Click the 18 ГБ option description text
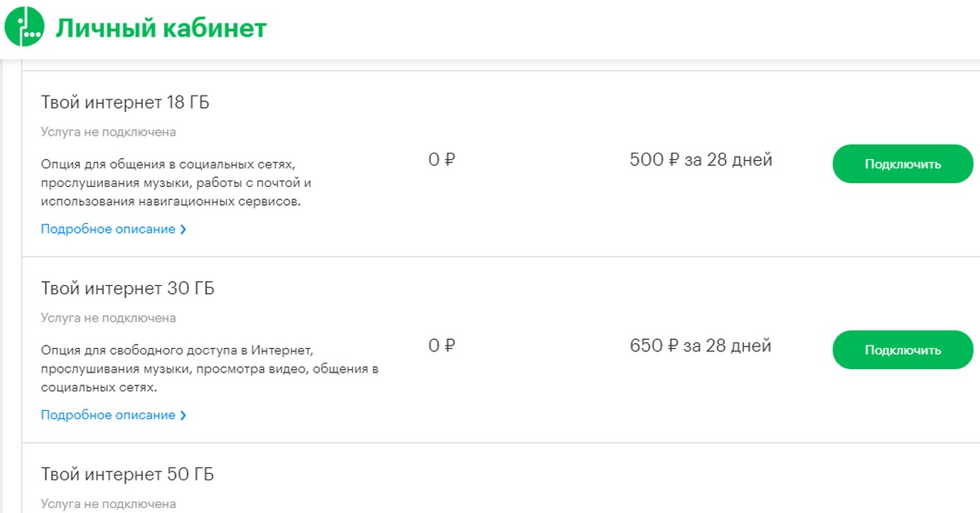980x513 pixels. [x=176, y=183]
